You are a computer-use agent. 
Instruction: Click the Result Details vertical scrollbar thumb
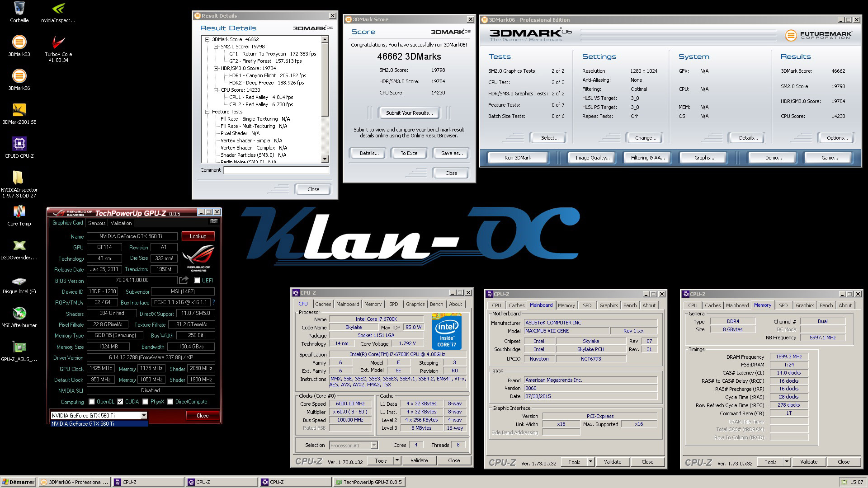click(325, 79)
